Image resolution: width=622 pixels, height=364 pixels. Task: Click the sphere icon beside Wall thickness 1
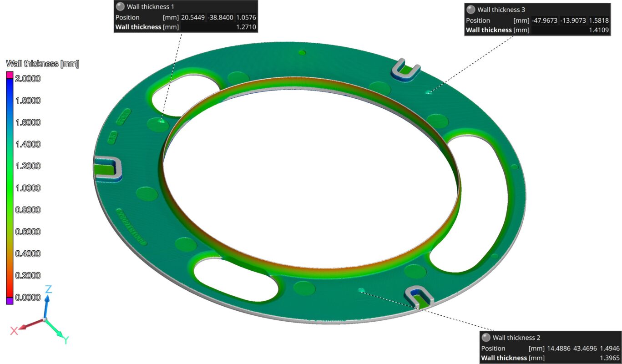coord(120,6)
